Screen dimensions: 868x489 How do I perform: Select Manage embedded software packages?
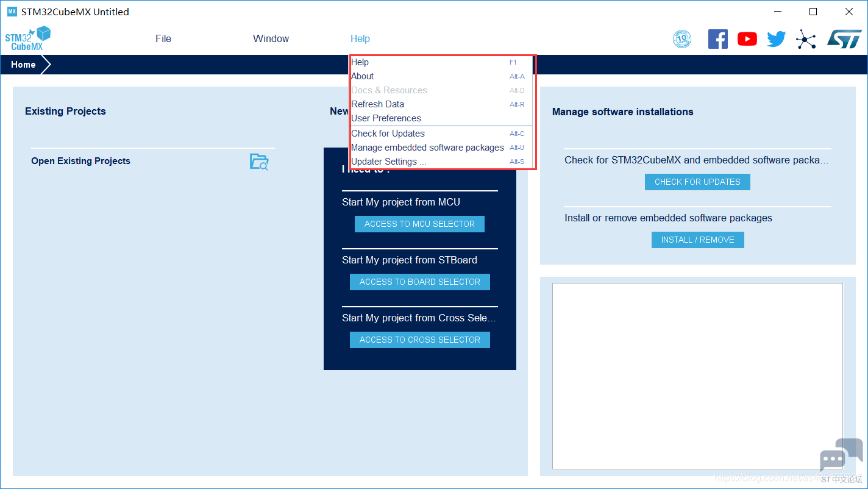442,148
